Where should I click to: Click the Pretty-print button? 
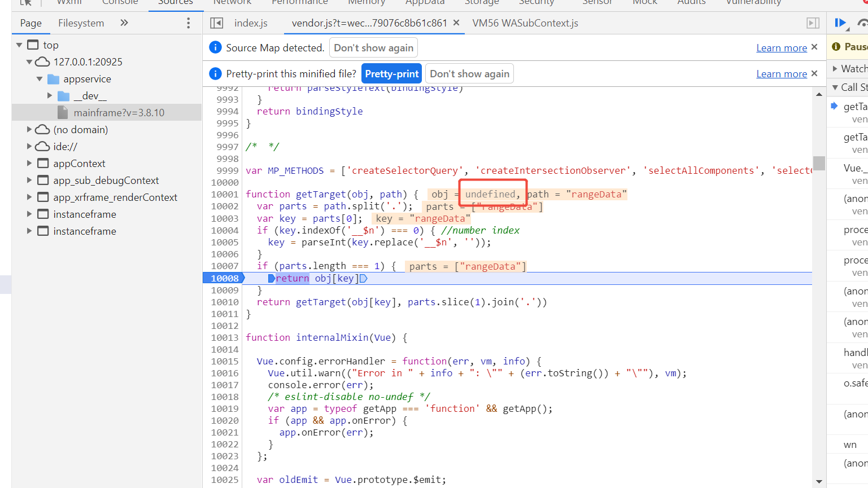click(x=392, y=74)
